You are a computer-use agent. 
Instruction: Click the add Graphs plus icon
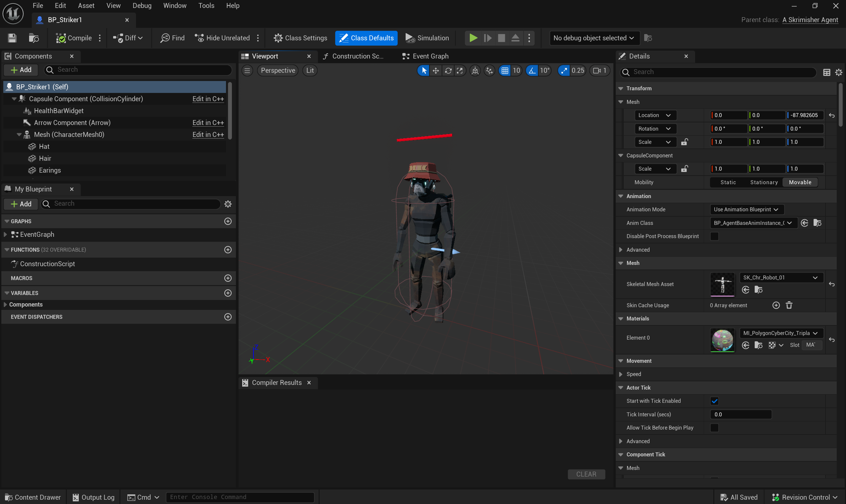click(228, 221)
